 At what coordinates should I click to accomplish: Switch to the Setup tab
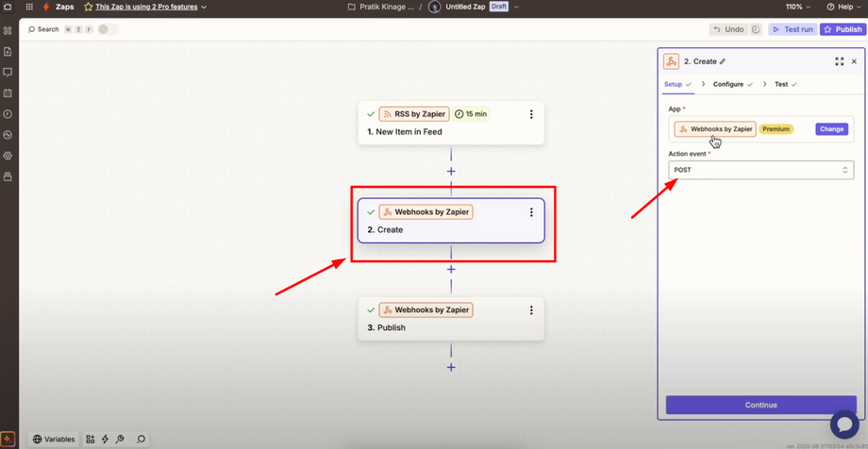point(677,84)
